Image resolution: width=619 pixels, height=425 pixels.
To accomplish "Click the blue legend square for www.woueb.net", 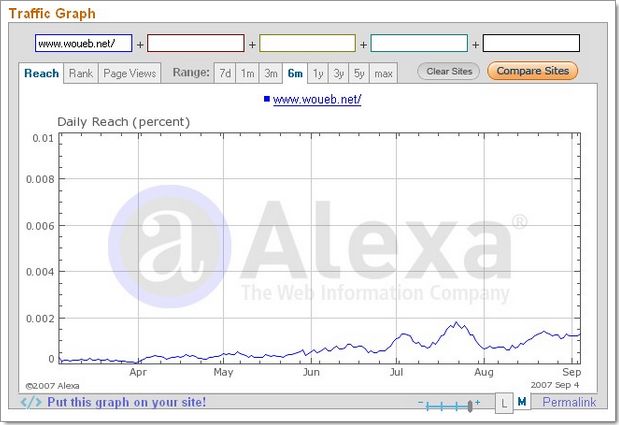I will pos(267,99).
